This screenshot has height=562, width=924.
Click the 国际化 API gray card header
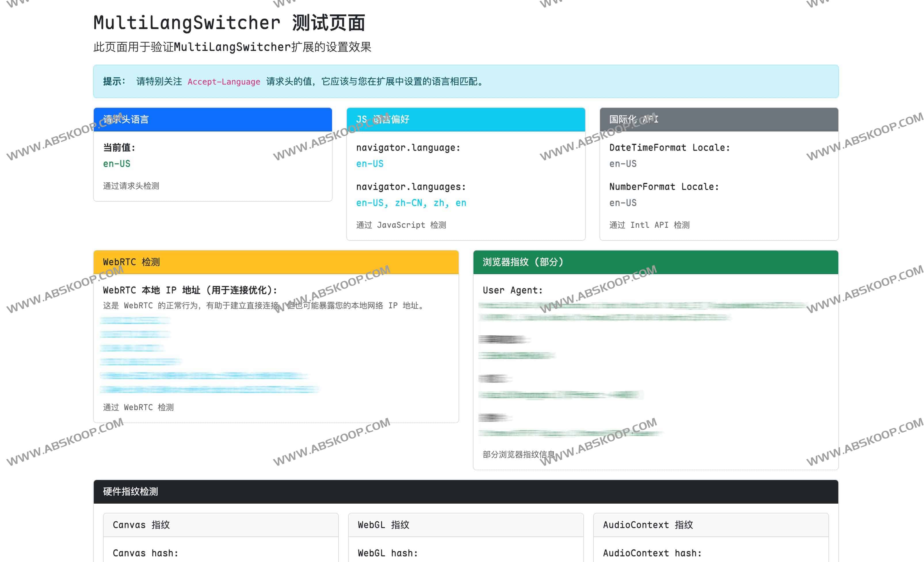[x=719, y=120]
